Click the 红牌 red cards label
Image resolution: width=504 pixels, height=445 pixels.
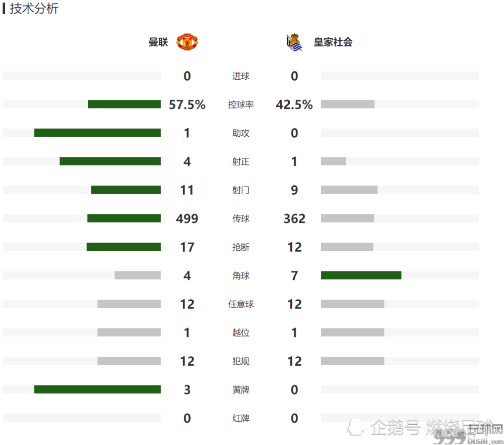click(241, 418)
